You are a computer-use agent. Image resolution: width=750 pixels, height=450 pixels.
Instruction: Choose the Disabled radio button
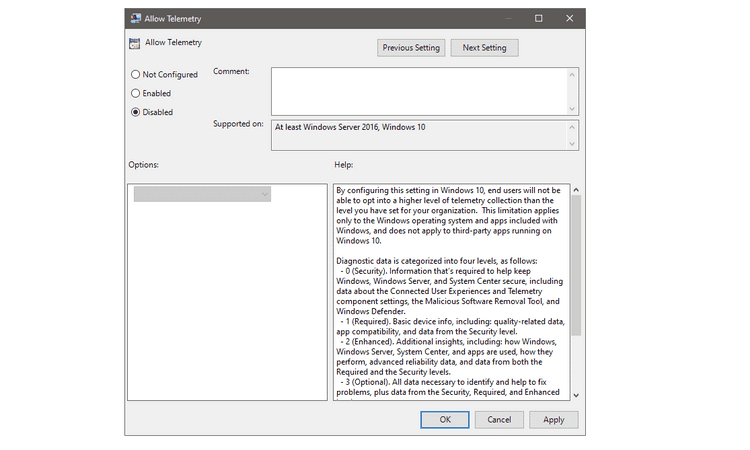[x=136, y=112]
